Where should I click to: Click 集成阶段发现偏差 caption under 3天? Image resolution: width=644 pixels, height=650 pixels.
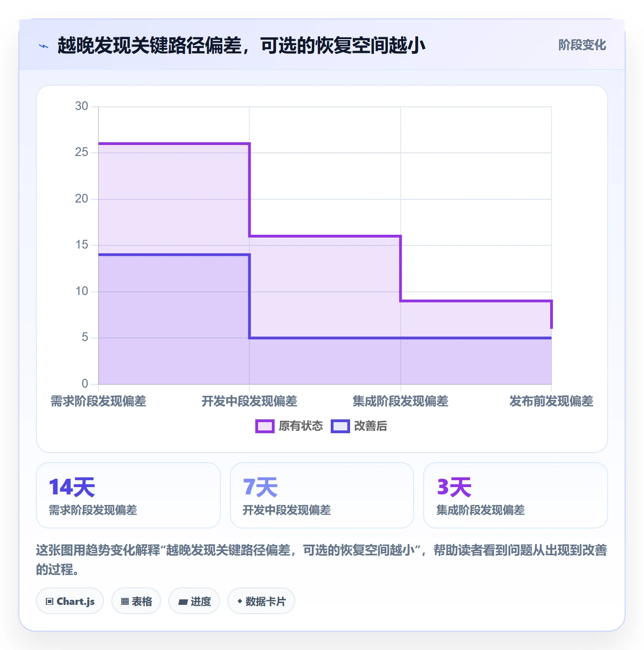point(480,510)
